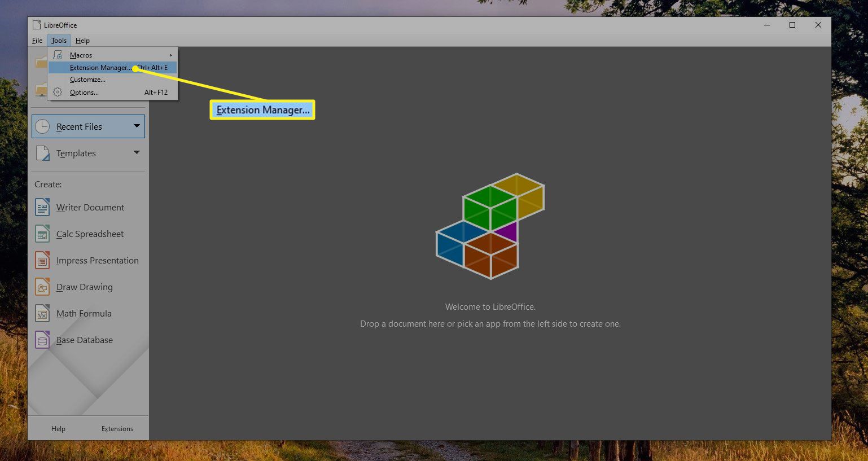Screen dimensions: 868x461
Task: Close the open Tools menu
Action: pyautogui.click(x=59, y=41)
